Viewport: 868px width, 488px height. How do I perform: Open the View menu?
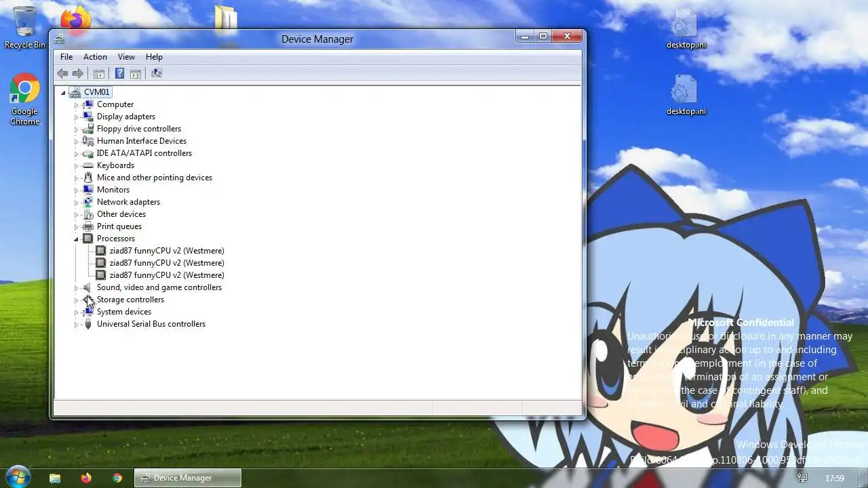(x=126, y=57)
